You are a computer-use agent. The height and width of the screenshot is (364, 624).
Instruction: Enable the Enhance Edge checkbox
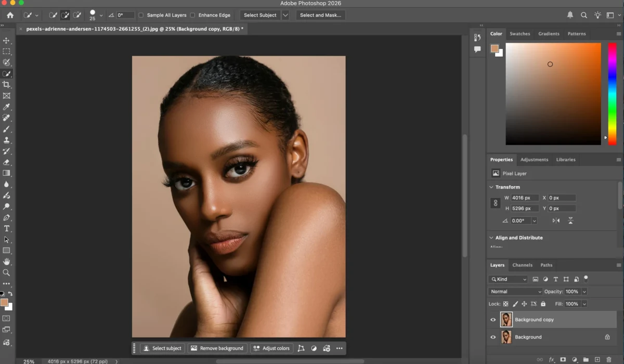pos(193,15)
